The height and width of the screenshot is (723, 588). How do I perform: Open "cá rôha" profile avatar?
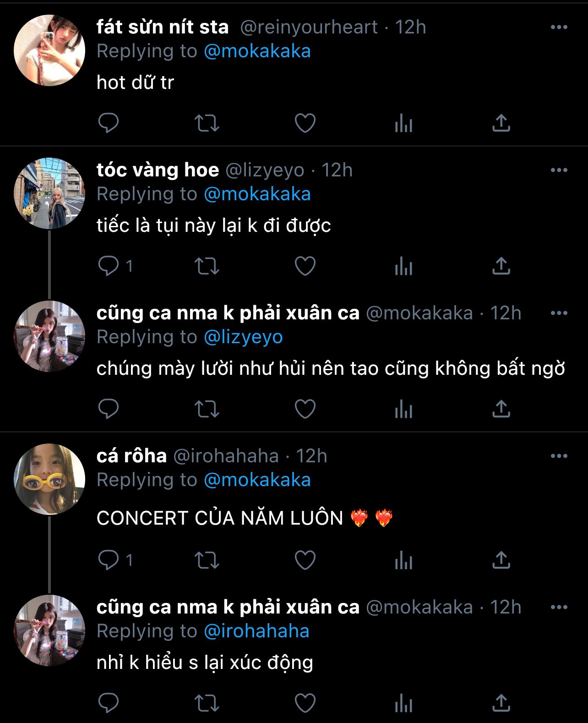[x=49, y=479]
